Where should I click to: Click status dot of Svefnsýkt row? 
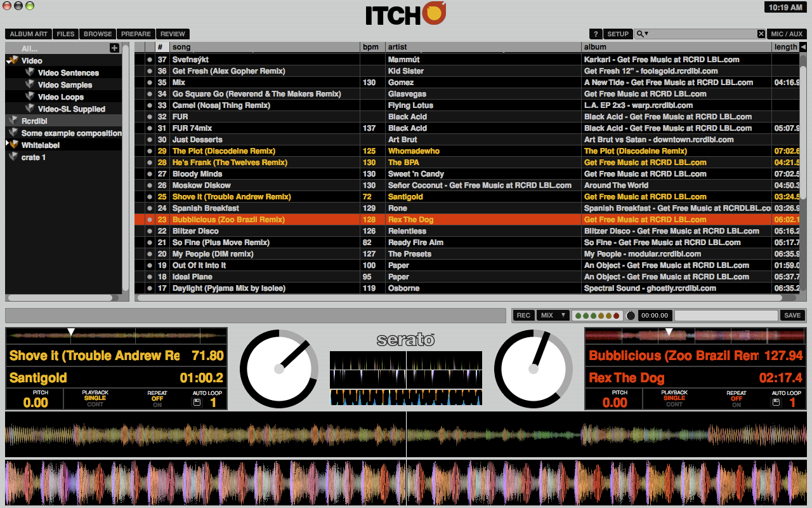click(x=150, y=60)
